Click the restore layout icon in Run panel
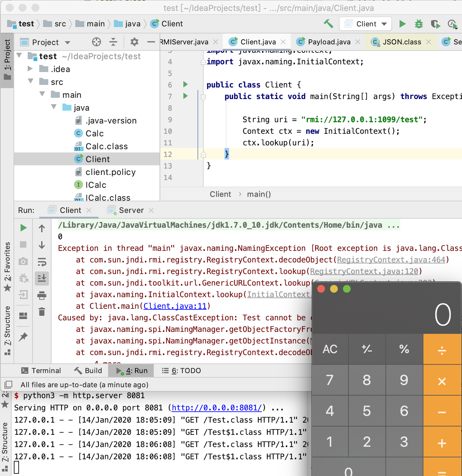Image resolution: width=462 pixels, height=476 pixels. click(x=23, y=316)
